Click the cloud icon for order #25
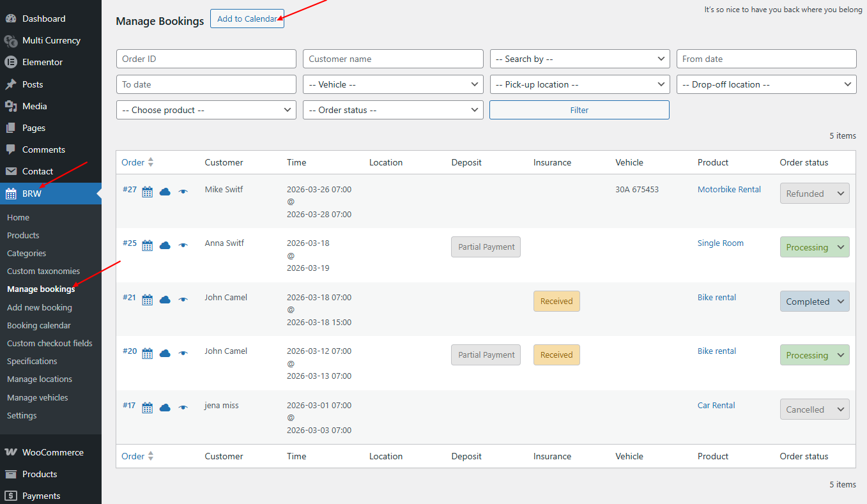The width and height of the screenshot is (867, 504). pyautogui.click(x=165, y=245)
